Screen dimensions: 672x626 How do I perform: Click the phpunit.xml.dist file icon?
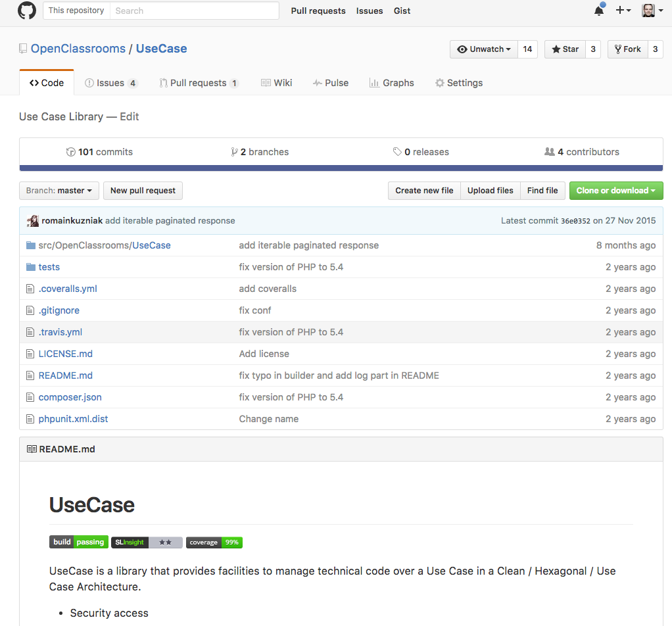pos(30,419)
